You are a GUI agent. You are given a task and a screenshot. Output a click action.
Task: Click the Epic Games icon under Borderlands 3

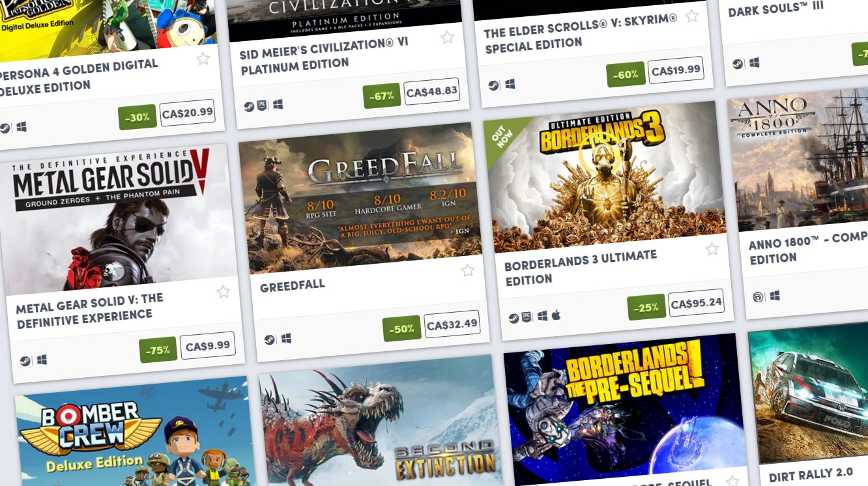(527, 317)
